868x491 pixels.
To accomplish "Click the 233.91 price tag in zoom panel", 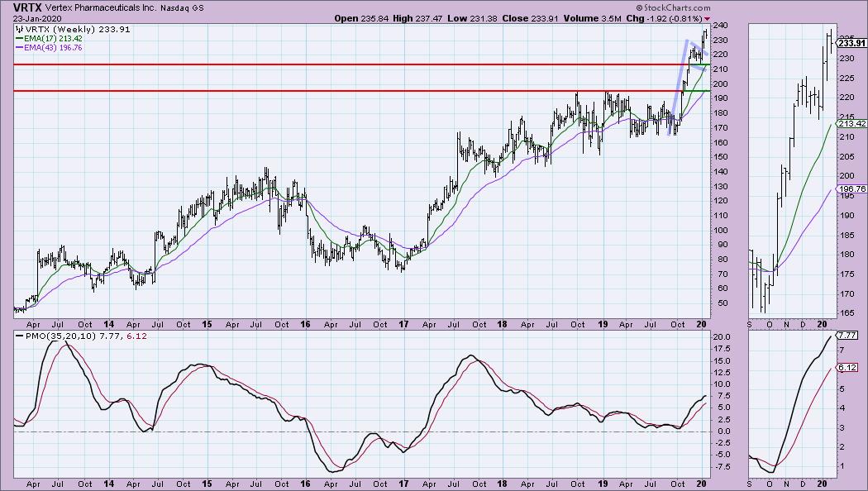I will click(852, 43).
